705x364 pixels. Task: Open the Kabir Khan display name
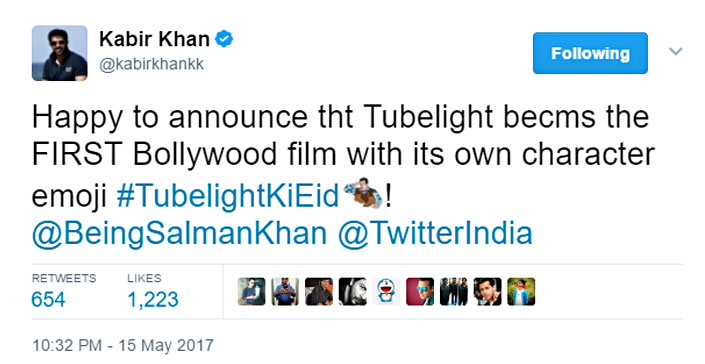[154, 40]
